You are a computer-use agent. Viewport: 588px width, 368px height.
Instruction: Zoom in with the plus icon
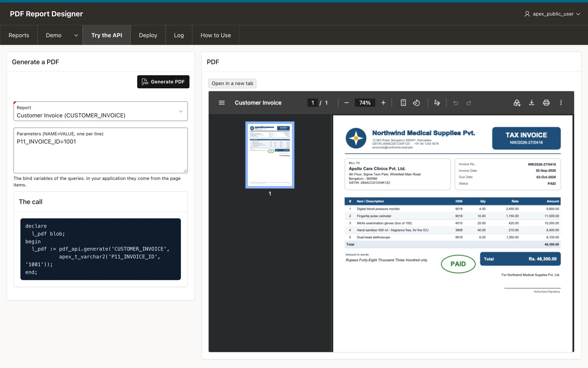[x=383, y=103]
